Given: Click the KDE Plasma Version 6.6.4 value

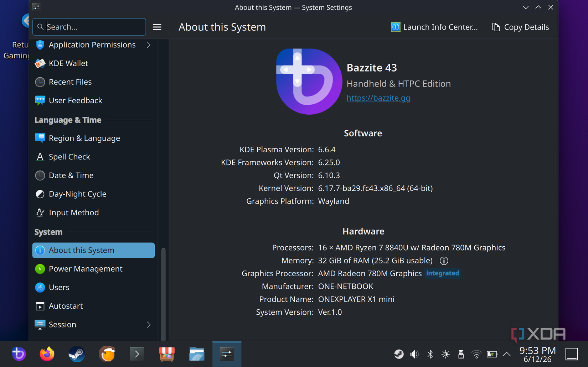Looking at the screenshot, I should 327,150.
